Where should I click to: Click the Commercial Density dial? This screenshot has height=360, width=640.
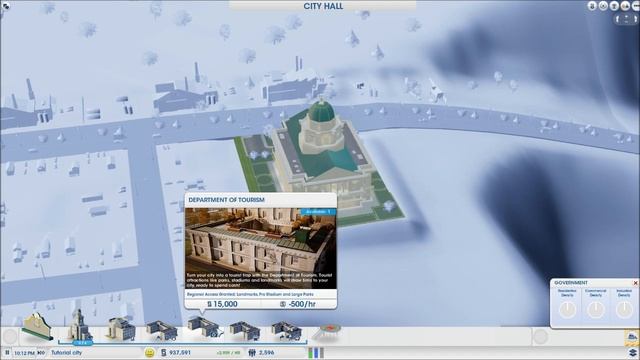point(596,310)
